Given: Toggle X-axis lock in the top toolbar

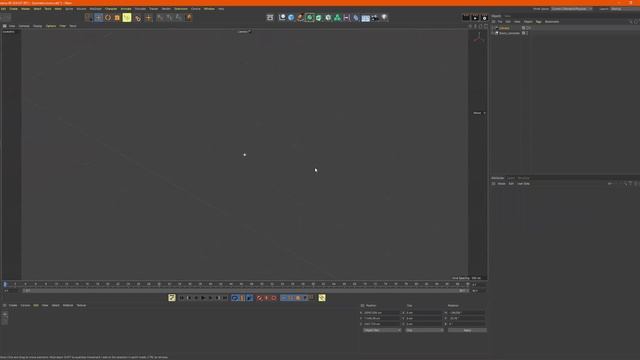Looking at the screenshot, I should [x=160, y=18].
